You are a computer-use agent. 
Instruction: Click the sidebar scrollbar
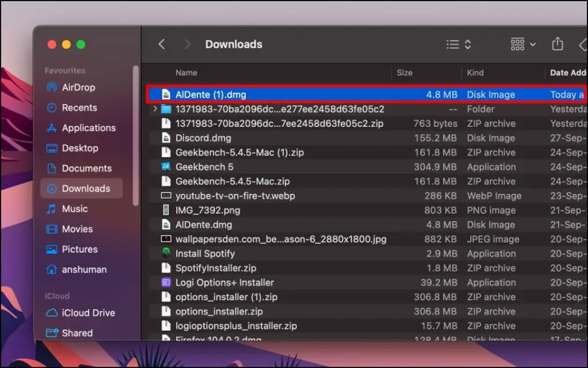[x=136, y=135]
